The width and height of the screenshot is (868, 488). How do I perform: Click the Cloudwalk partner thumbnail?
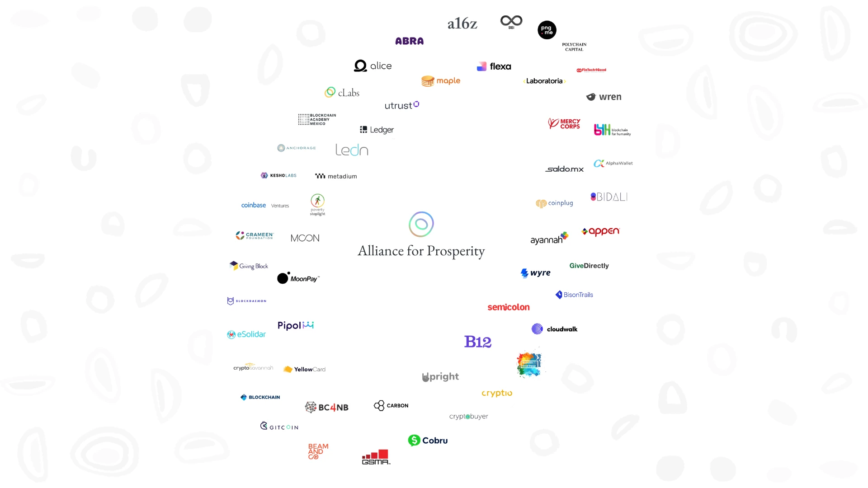[554, 329]
